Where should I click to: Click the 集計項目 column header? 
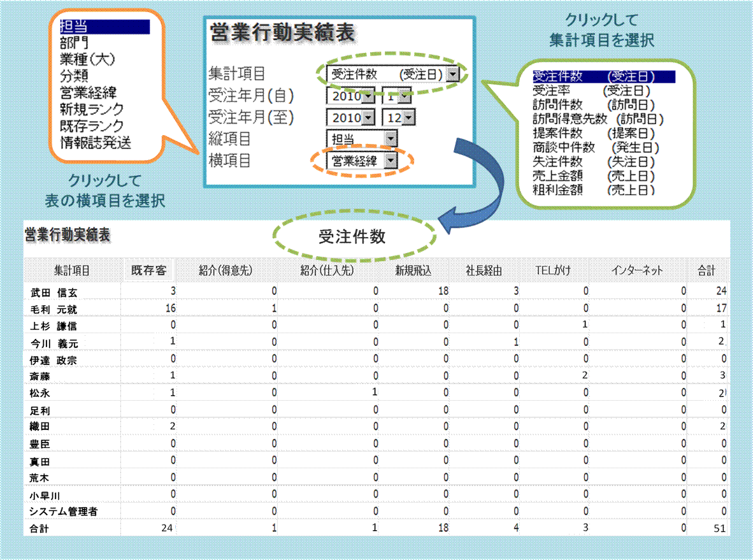[x=72, y=270]
